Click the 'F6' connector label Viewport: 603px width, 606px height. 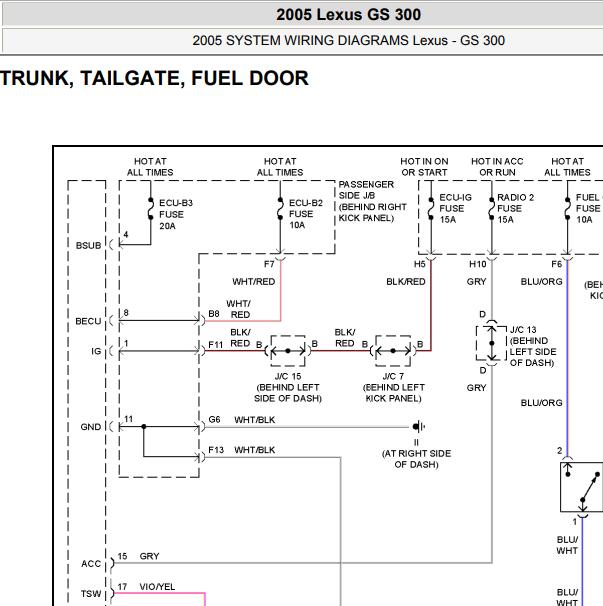tap(556, 264)
